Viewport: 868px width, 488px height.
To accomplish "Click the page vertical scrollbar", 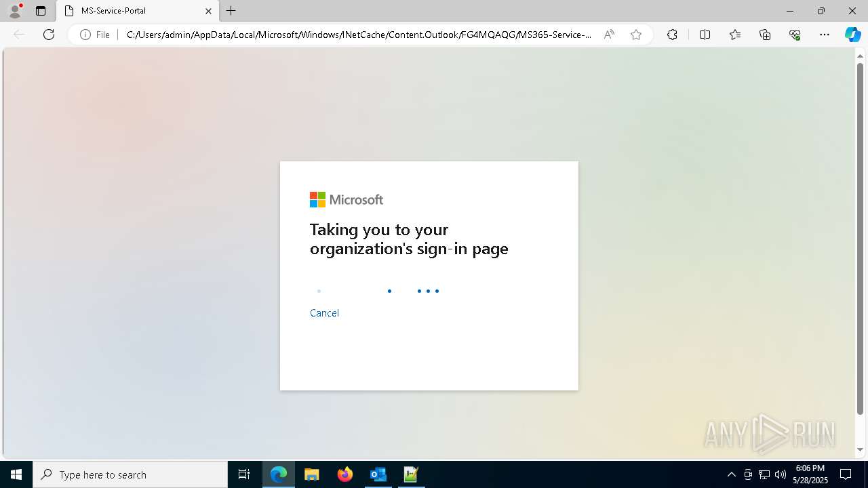I will pos(861,237).
